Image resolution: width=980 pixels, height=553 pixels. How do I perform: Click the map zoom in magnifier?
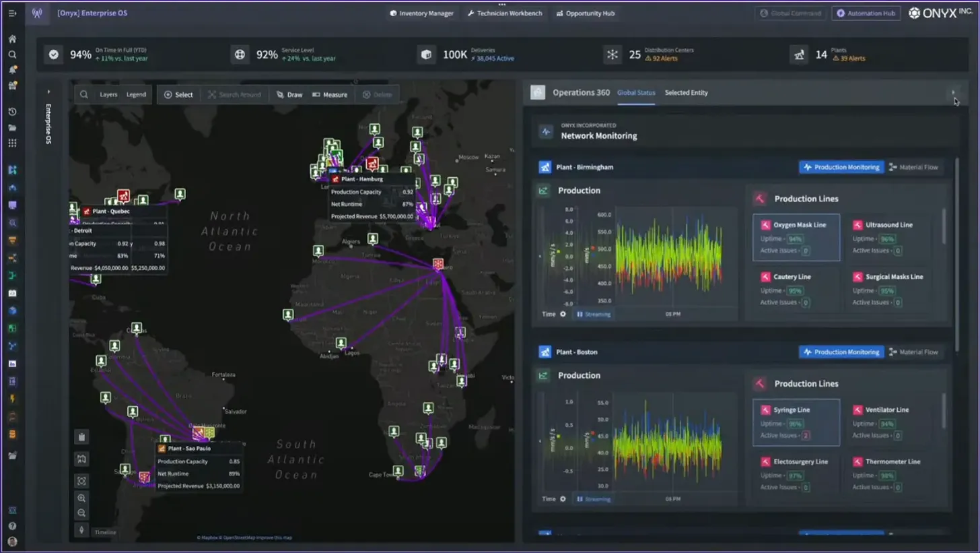pyautogui.click(x=81, y=498)
